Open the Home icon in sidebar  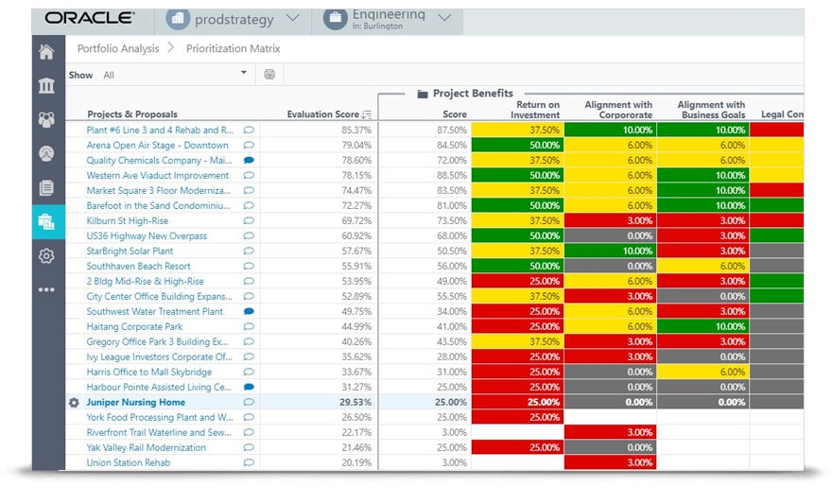(x=46, y=52)
